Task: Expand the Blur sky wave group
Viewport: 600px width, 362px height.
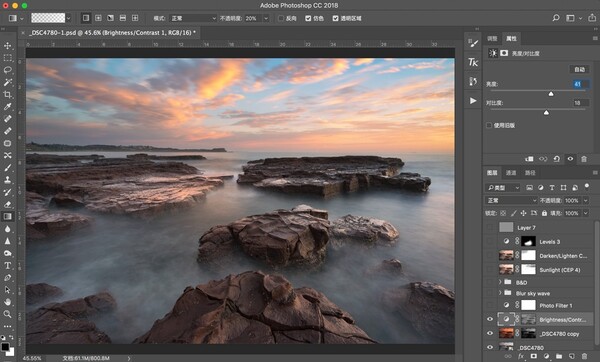Action: point(500,293)
